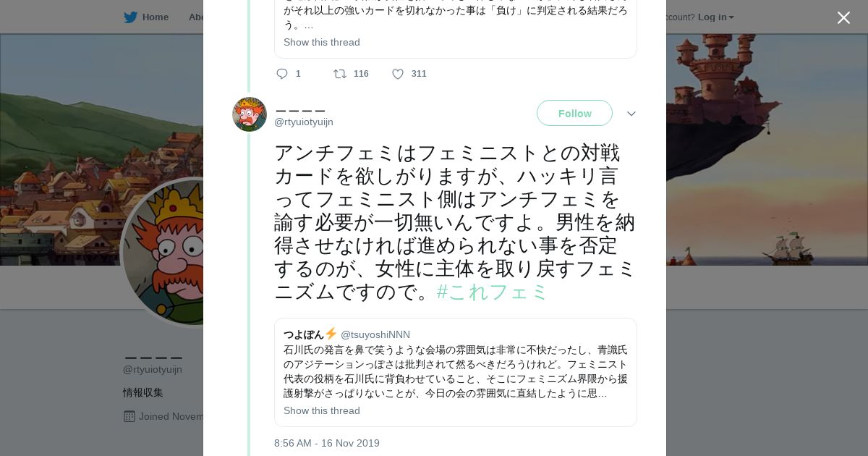868x456 pixels.
Task: Open the Log in dropdown
Action: [715, 17]
